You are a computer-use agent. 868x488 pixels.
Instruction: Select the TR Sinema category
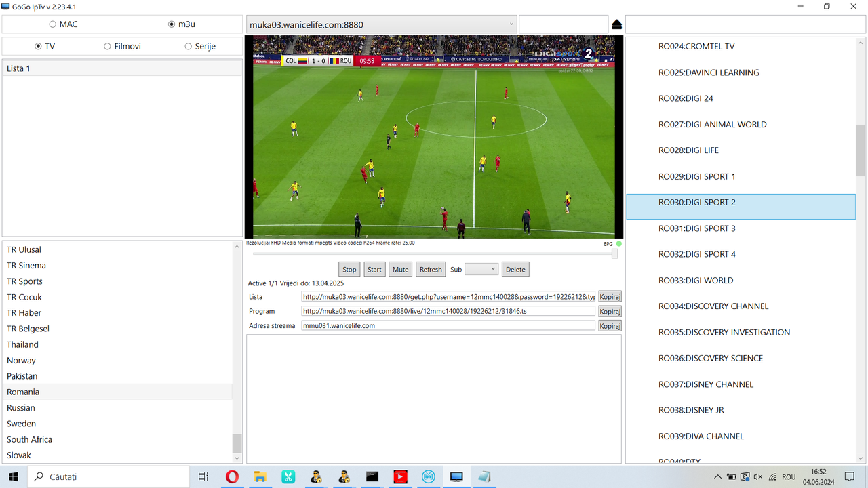117,266
